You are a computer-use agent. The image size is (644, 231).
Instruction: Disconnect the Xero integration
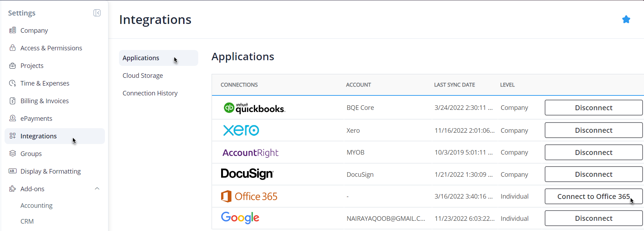coord(594,130)
